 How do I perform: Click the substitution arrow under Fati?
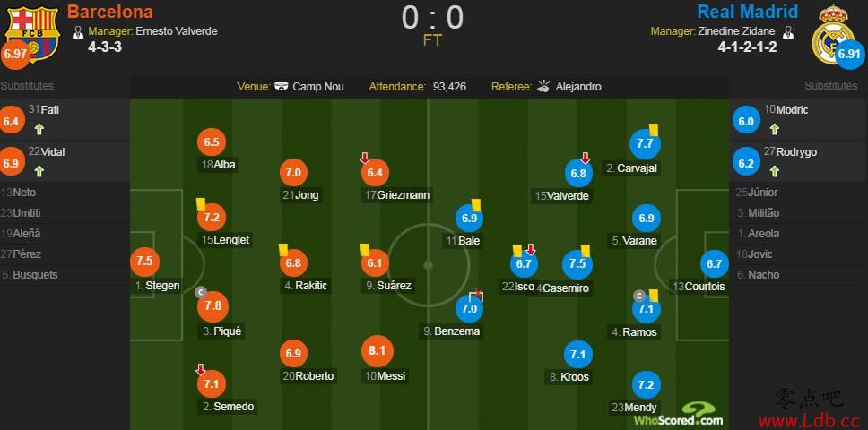(x=39, y=130)
